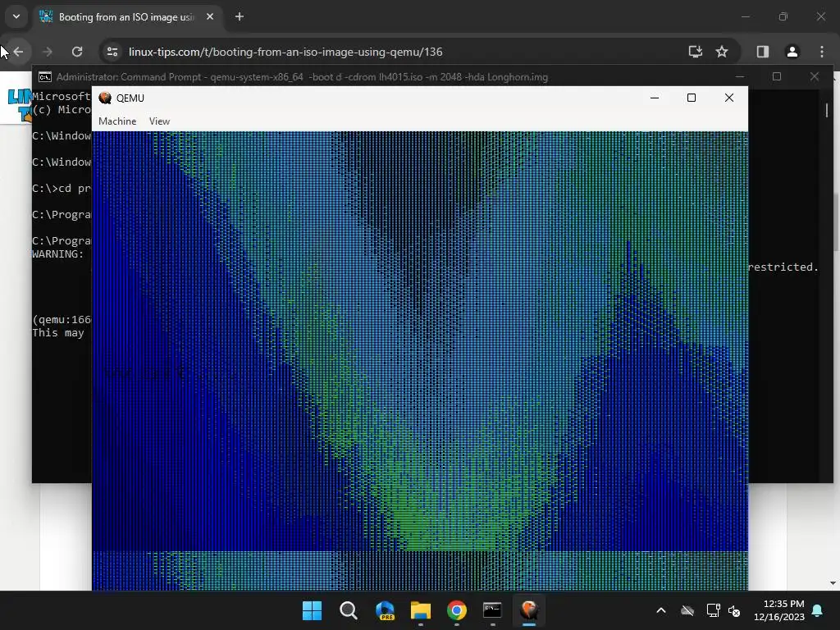Open the notifications bell
Screen dimensions: 840x630
coord(818,610)
